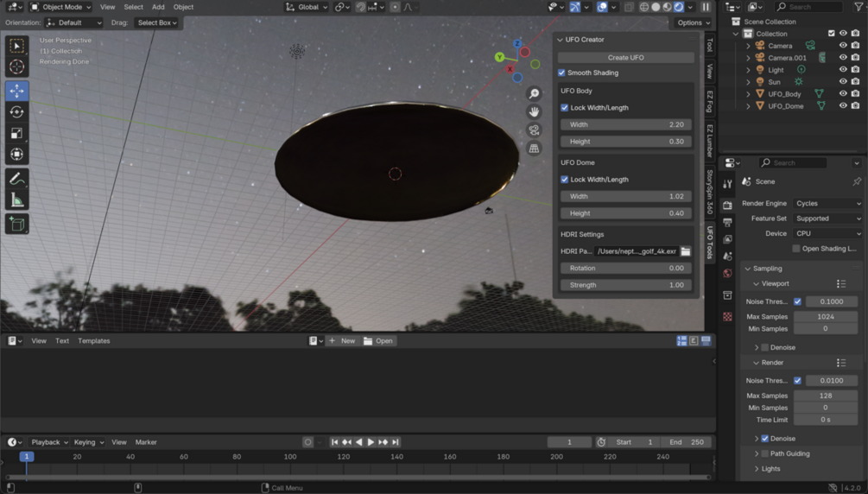Toggle camera view icon in viewport
This screenshot has width=868, height=494.
[534, 130]
